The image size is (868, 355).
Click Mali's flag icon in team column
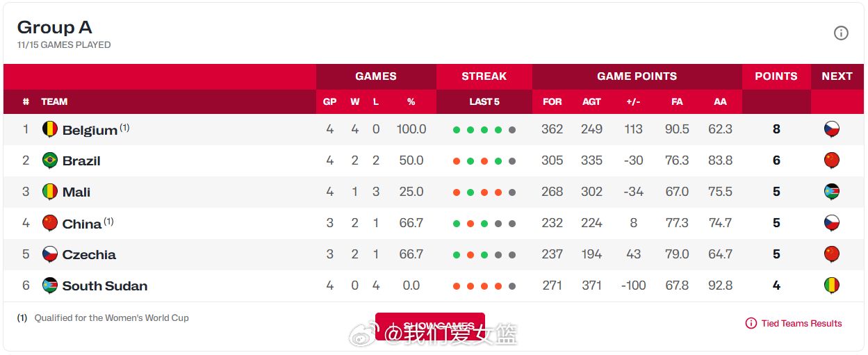point(49,192)
